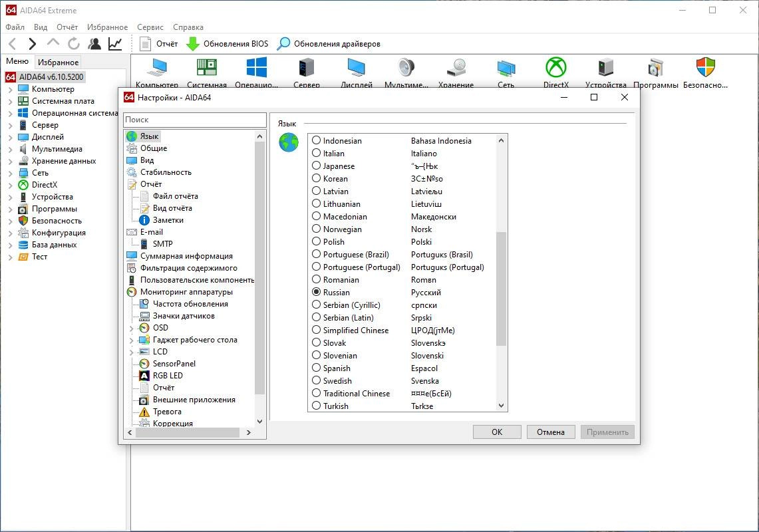
Task: Select Turkish language radio button
Action: point(316,405)
